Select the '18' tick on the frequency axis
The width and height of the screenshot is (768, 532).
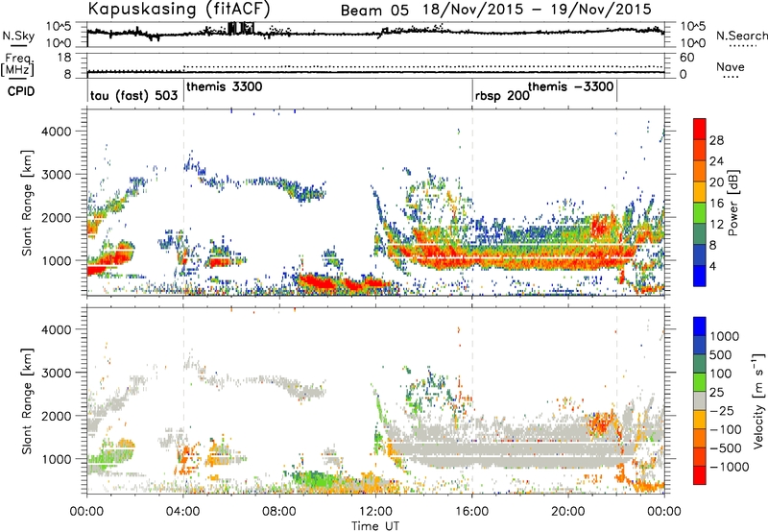coord(64,58)
